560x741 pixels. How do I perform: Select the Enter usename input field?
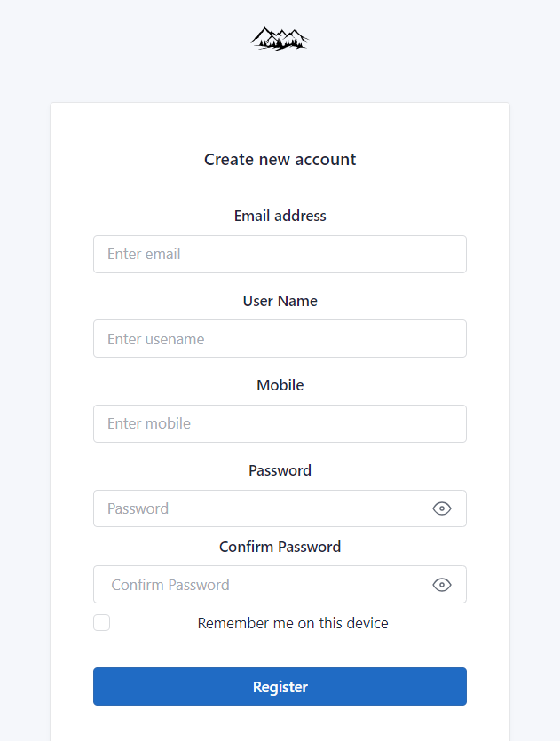point(280,339)
